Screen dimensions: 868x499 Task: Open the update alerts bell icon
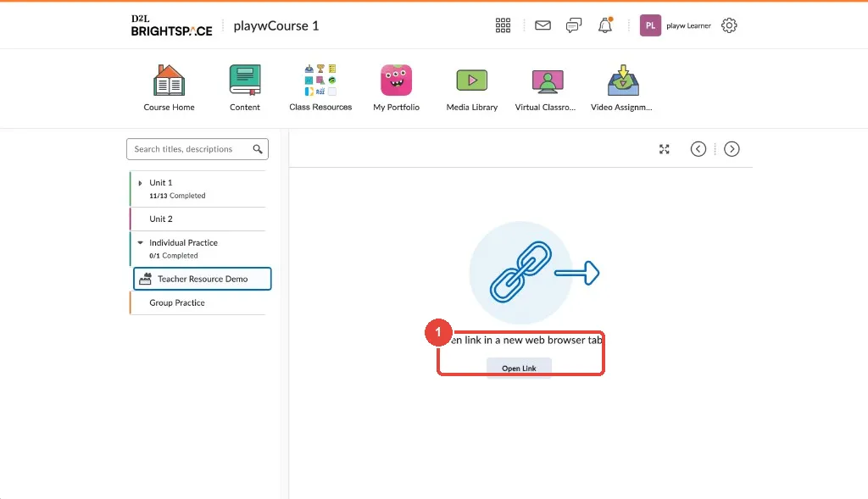click(x=605, y=25)
